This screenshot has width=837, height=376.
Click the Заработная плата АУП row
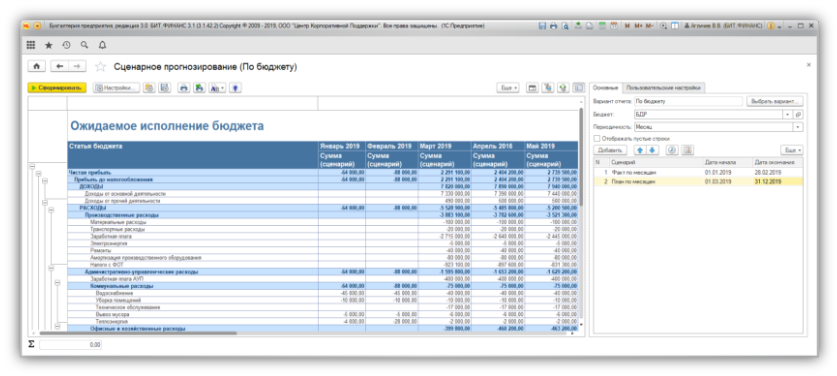click(322, 279)
